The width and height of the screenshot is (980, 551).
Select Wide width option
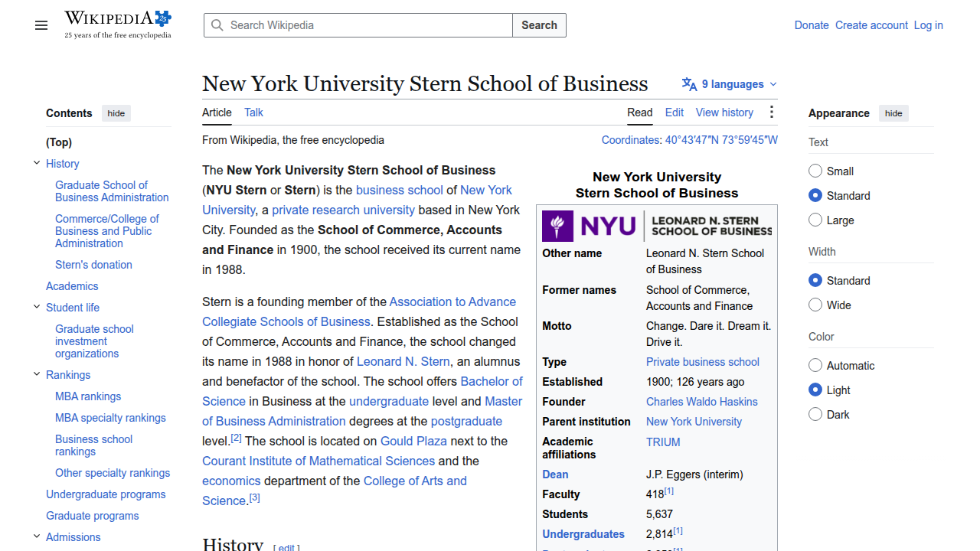tap(815, 305)
